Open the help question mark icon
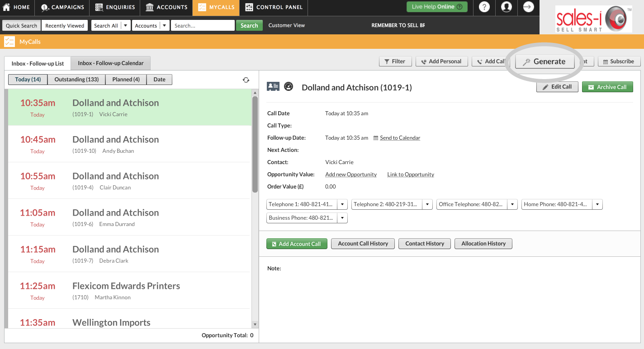Image resolution: width=644 pixels, height=349 pixels. [x=484, y=7]
